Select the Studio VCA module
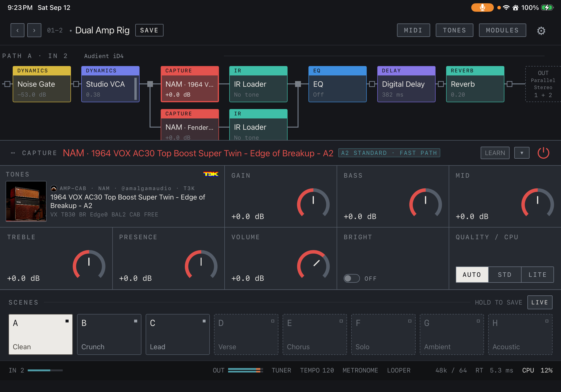Image resolution: width=561 pixels, height=392 pixels. tap(110, 84)
